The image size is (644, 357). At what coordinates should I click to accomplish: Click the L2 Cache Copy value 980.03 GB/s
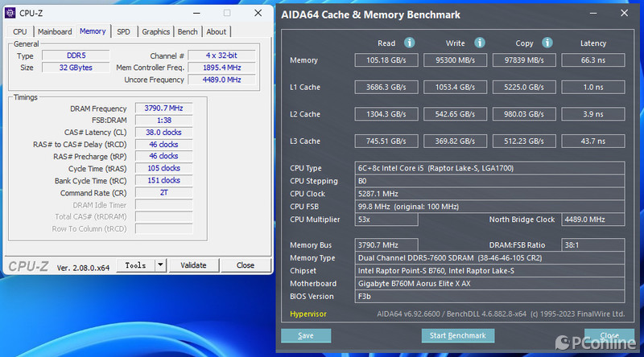[524, 114]
